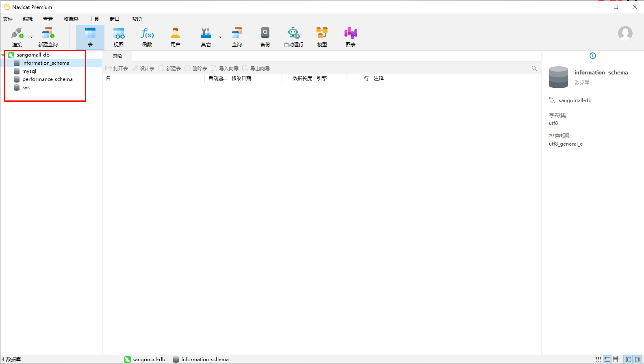This screenshot has width=644, height=364.
Task: Click the 用户 (User) toolbar icon
Action: click(x=176, y=37)
